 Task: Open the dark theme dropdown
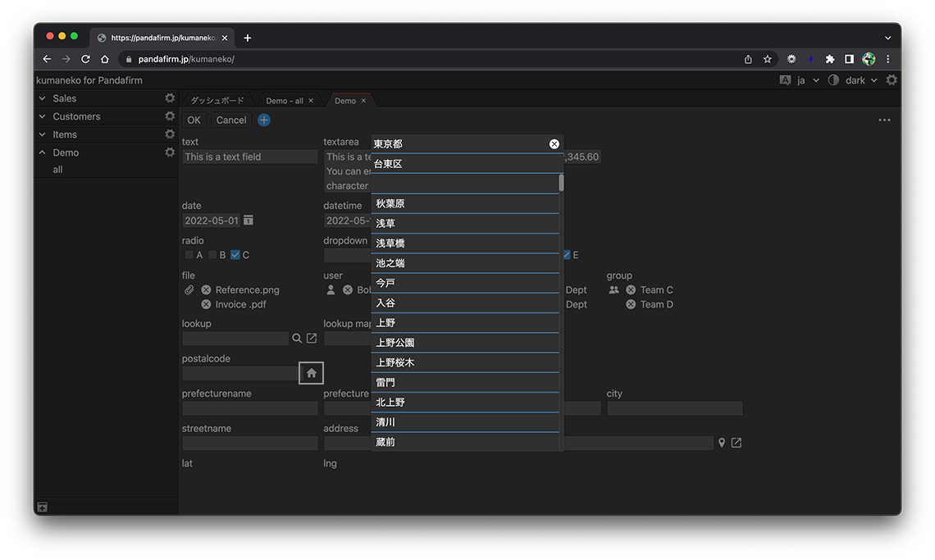pyautogui.click(x=856, y=80)
